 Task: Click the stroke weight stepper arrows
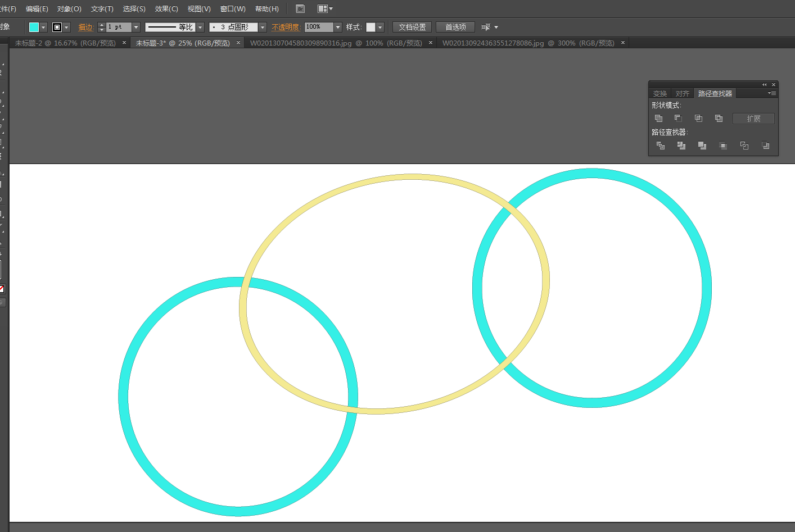101,27
